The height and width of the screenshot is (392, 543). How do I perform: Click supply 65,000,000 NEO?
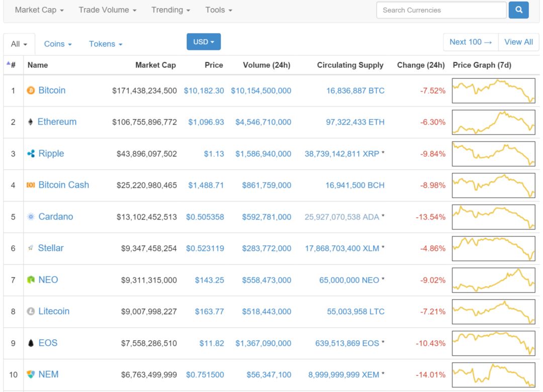(349, 280)
